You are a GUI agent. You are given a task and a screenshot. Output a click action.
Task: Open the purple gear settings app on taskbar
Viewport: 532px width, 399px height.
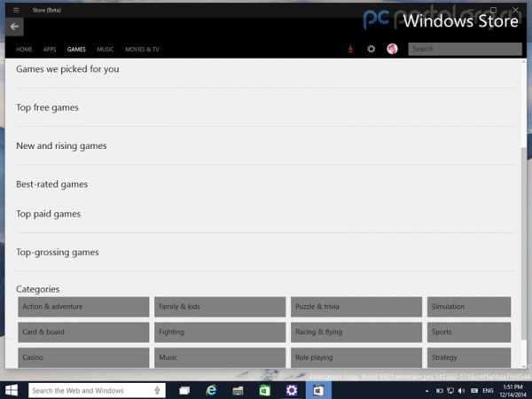pos(292,390)
